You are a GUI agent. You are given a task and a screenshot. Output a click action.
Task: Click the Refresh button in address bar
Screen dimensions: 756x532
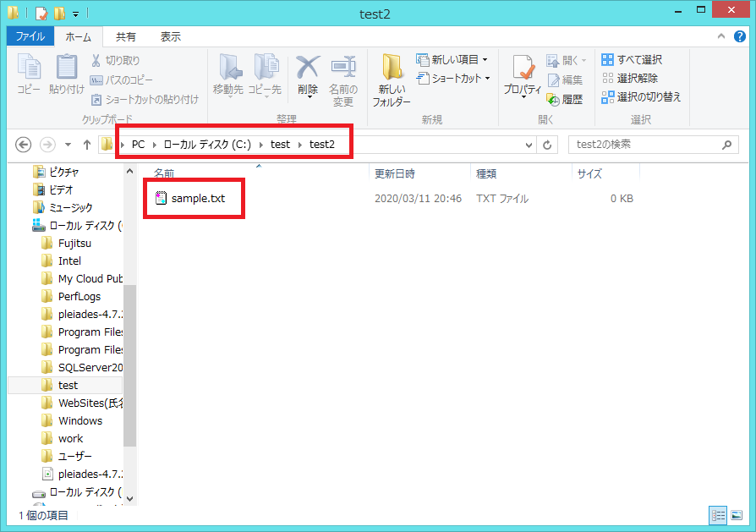click(547, 145)
